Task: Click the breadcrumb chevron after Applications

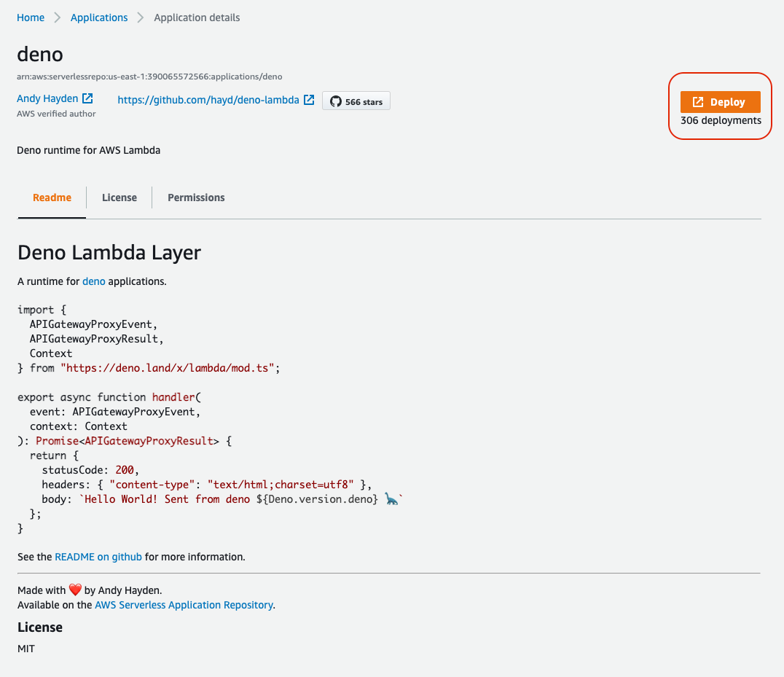Action: (x=141, y=17)
